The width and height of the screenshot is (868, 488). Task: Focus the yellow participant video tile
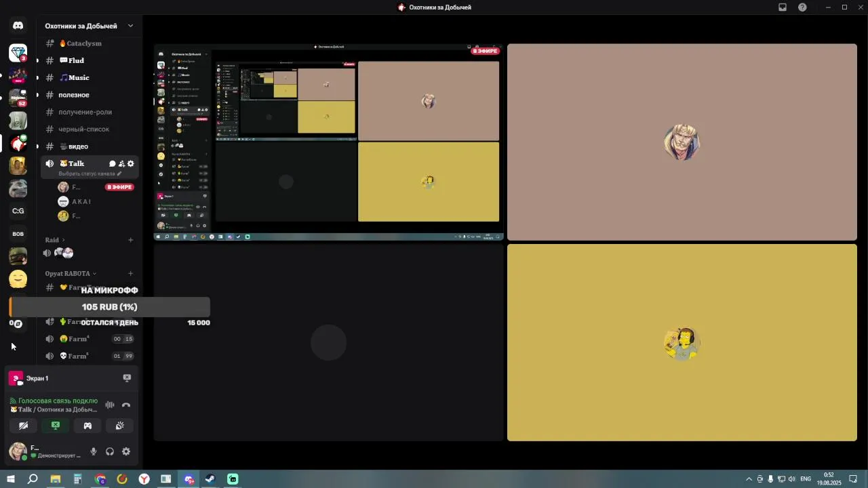pos(682,342)
